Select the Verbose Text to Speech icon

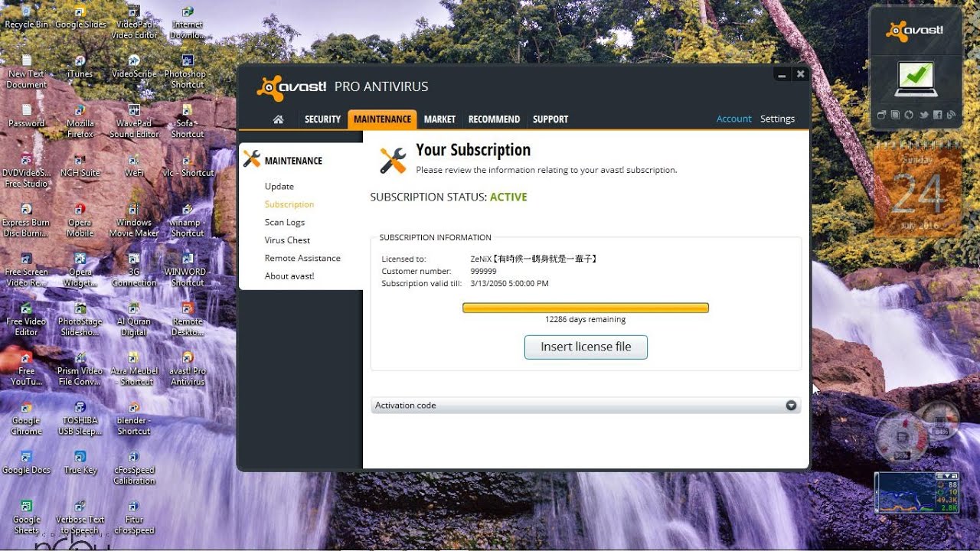[80, 517]
